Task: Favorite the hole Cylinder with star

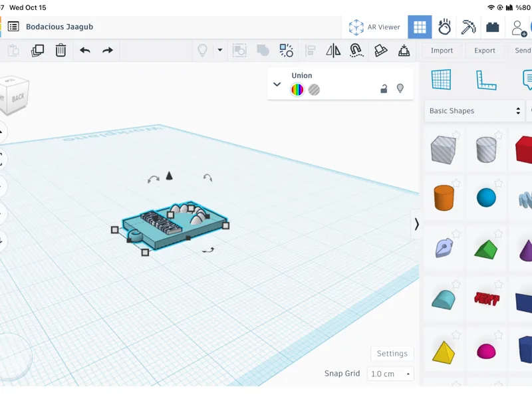Action: tap(498, 135)
